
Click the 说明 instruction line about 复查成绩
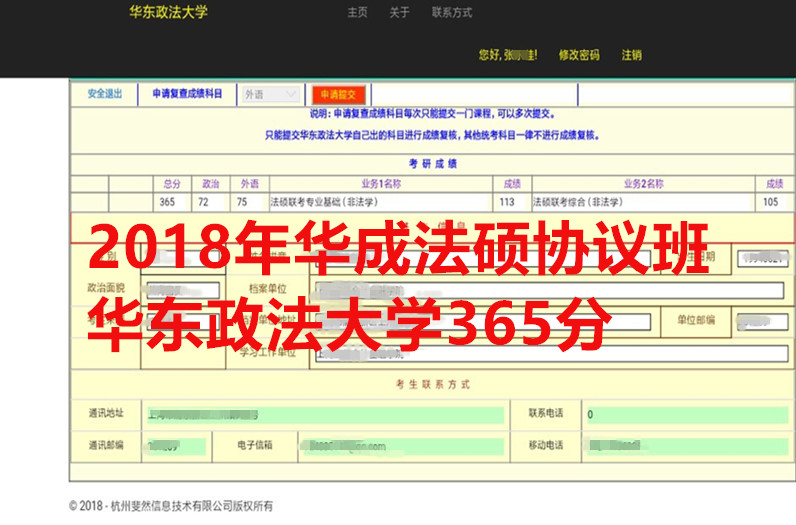(x=433, y=114)
